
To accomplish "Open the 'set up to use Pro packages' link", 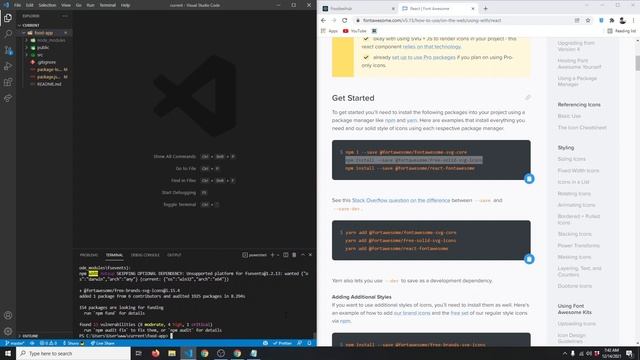I will click(x=423, y=58).
